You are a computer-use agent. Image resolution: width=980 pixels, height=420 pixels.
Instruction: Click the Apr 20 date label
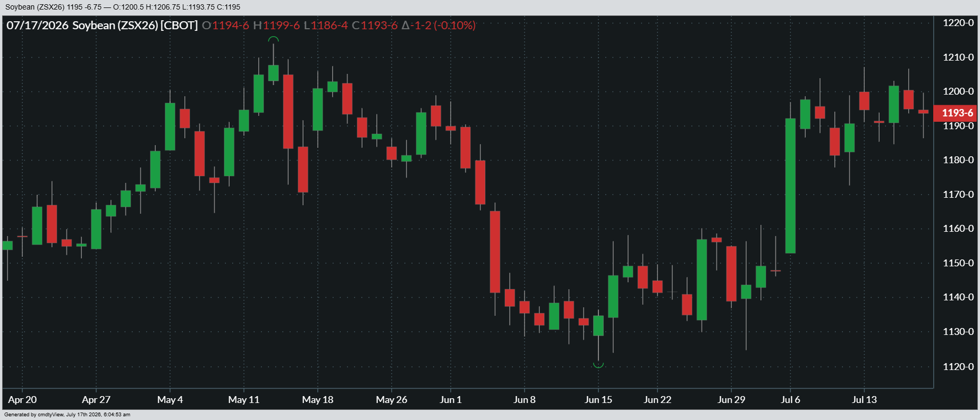22,400
